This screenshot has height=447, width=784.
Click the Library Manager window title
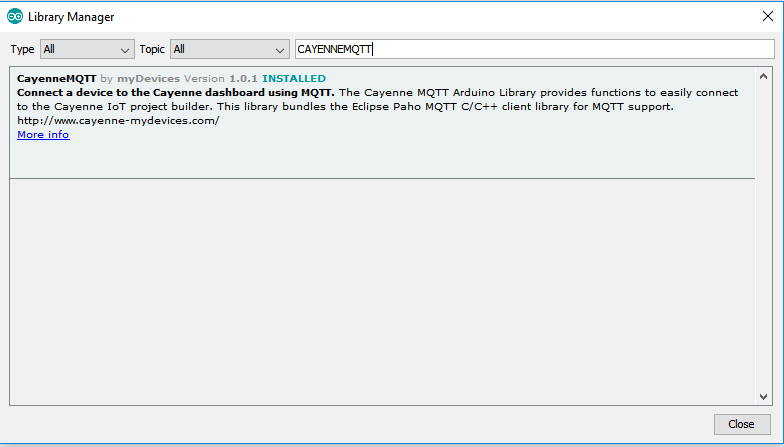tap(71, 17)
